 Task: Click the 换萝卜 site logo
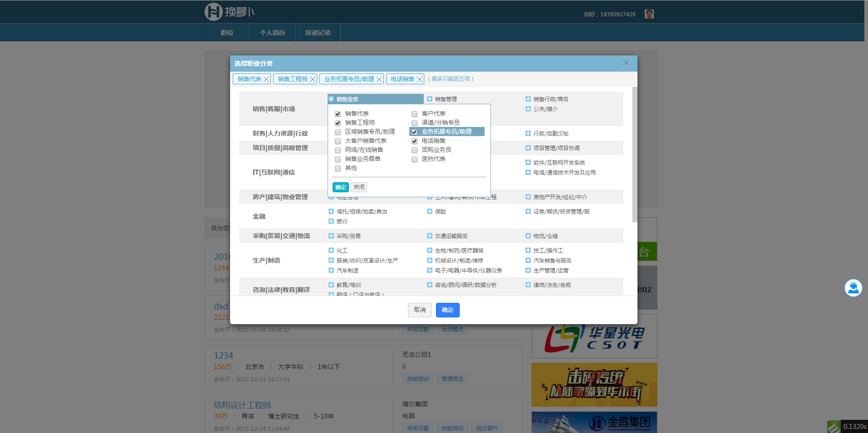click(x=230, y=12)
